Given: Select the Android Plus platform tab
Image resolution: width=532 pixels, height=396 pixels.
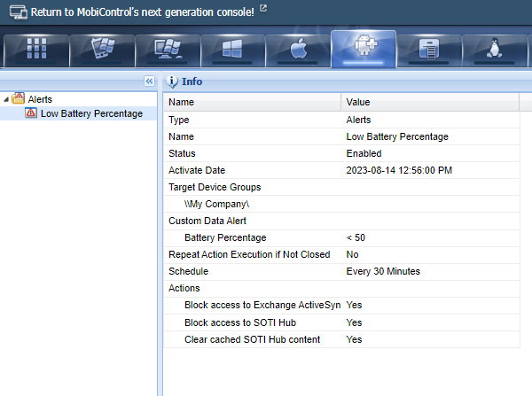Looking at the screenshot, I should 364,49.
